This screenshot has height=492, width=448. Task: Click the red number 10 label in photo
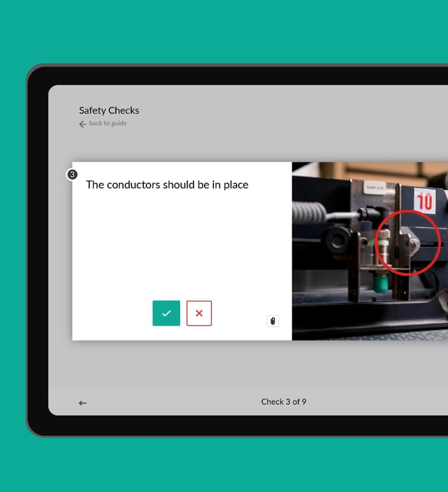pyautogui.click(x=424, y=201)
